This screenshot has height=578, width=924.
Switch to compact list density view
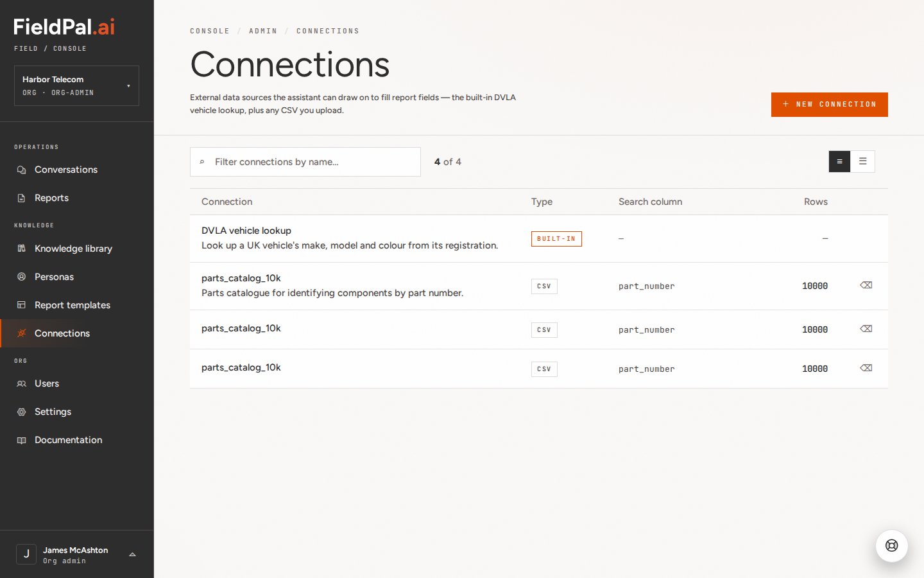point(839,161)
